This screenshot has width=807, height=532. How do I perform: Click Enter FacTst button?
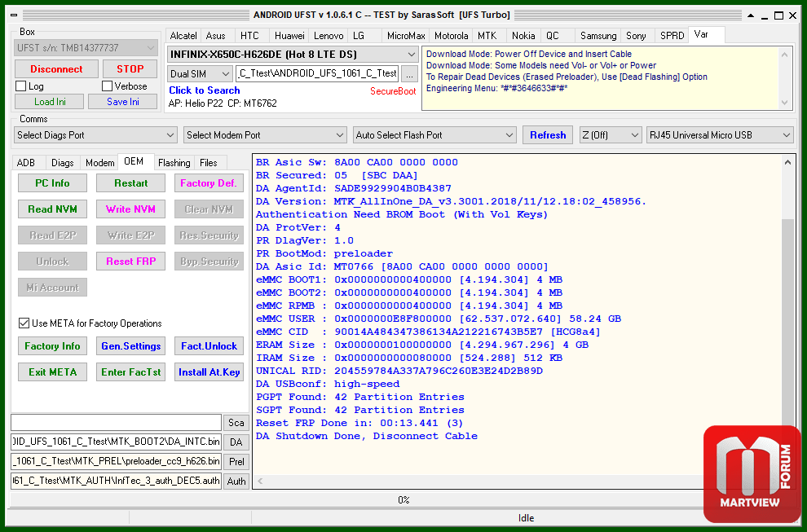pyautogui.click(x=130, y=372)
